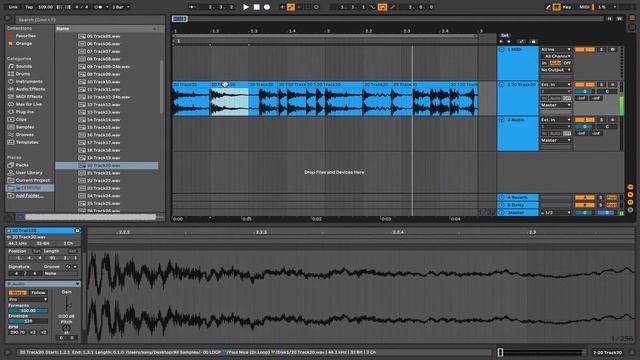Select Sounds category
640x360 pixels.
(24, 66)
